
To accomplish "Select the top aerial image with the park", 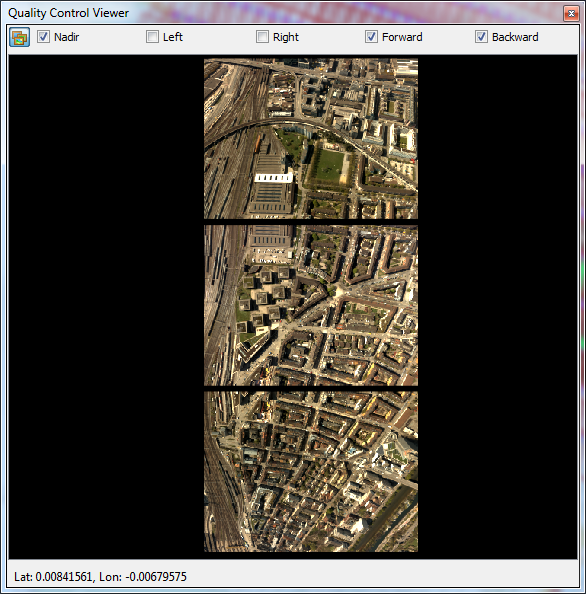I will tap(311, 139).
